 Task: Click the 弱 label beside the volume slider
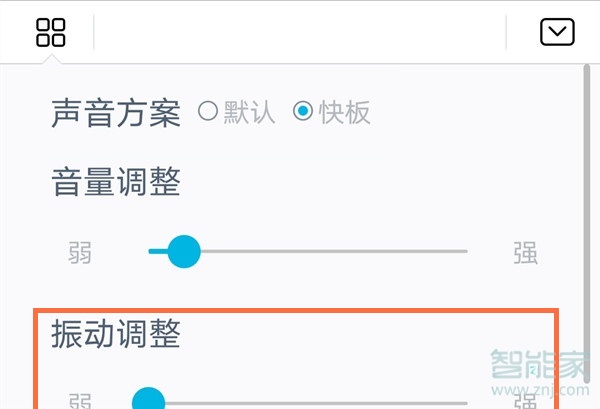(80, 253)
